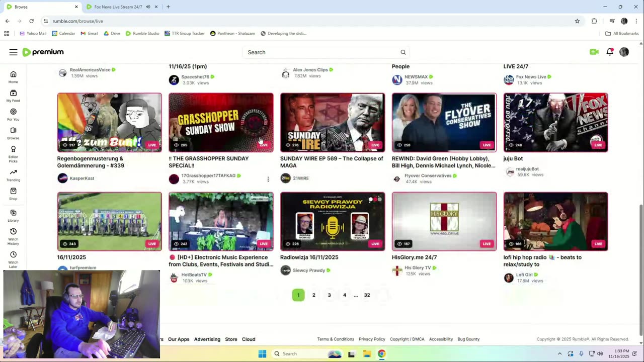Screen dimensions: 644x362
Task: Reload the current page
Action: [31, 21]
